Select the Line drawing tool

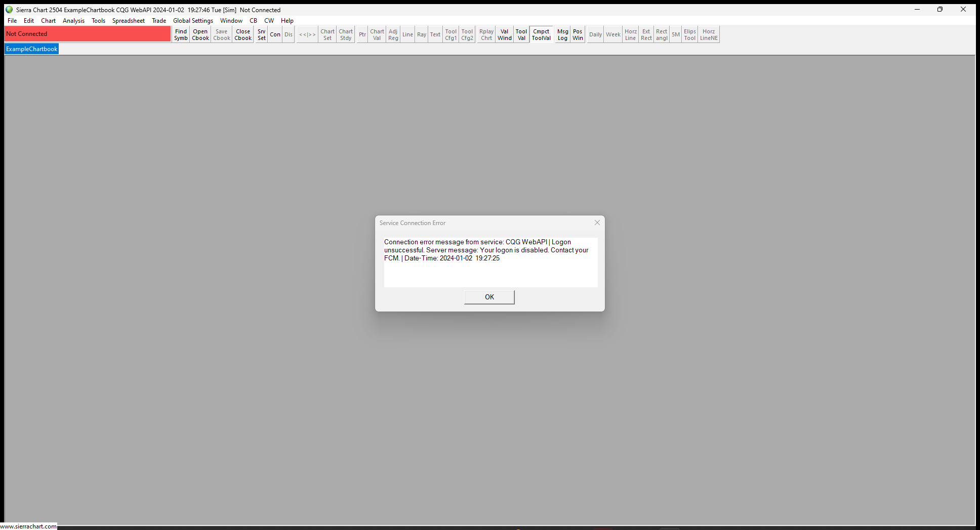[407, 34]
